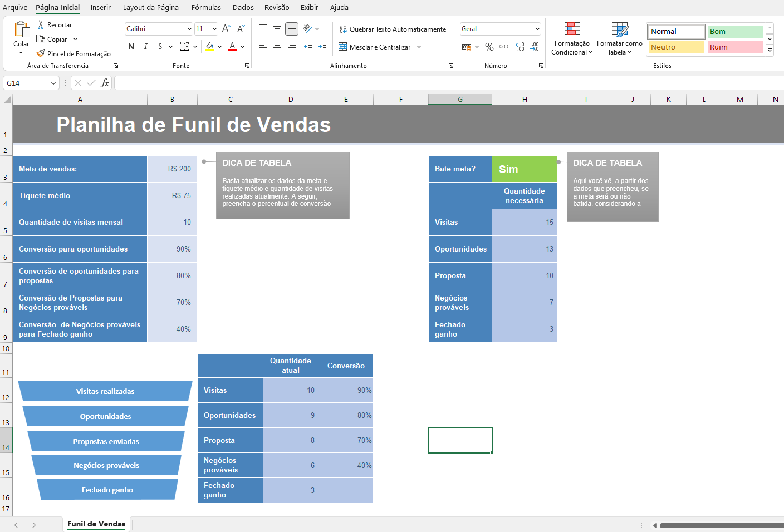Click the increase font size icon
Image resolution: width=784 pixels, height=532 pixels.
pos(226,29)
